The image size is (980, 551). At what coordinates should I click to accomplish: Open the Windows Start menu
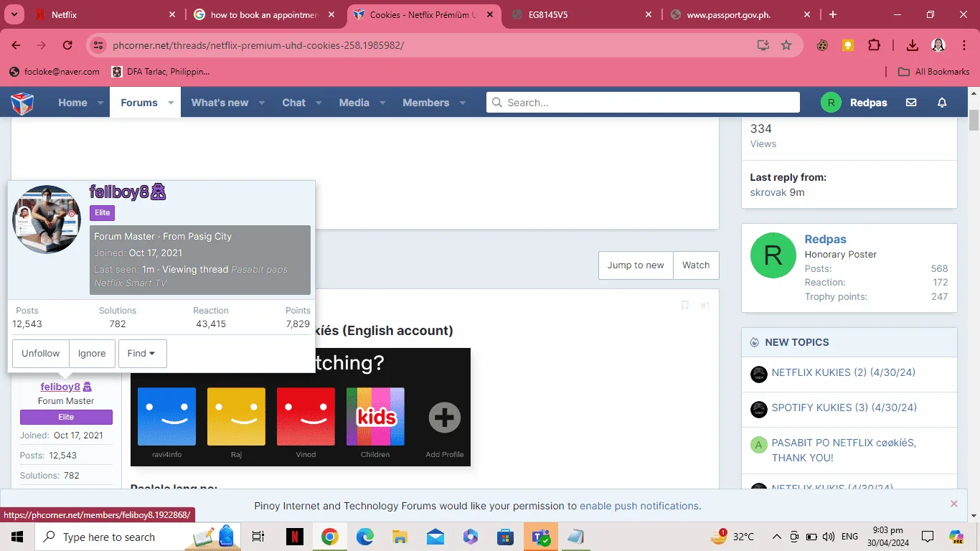coord(17,537)
